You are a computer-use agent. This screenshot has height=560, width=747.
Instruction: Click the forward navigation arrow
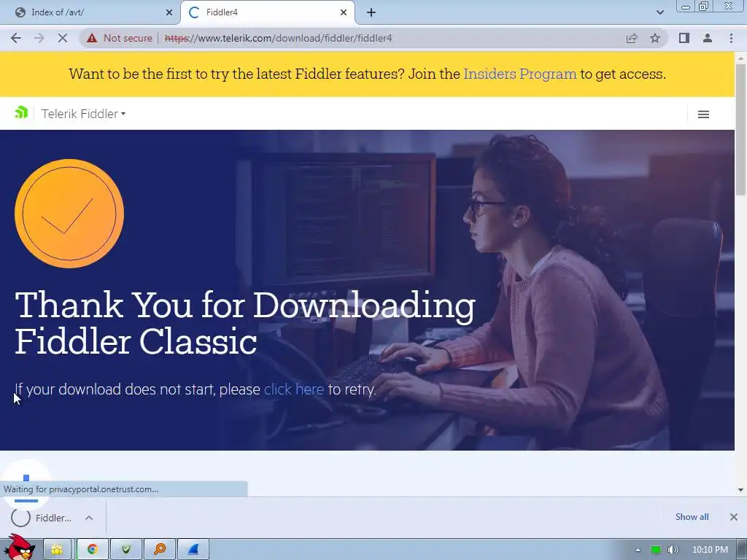[39, 38]
